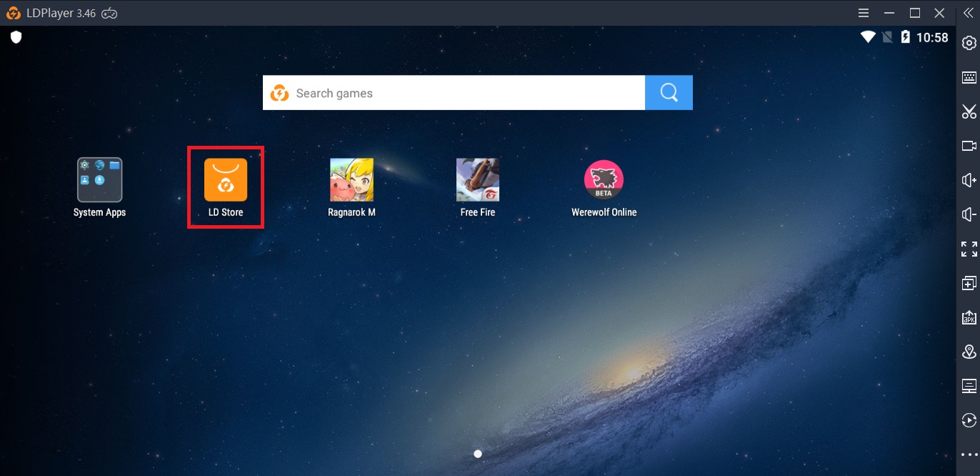Take a screenshot using the scissors icon
The image size is (980, 476).
point(969,111)
